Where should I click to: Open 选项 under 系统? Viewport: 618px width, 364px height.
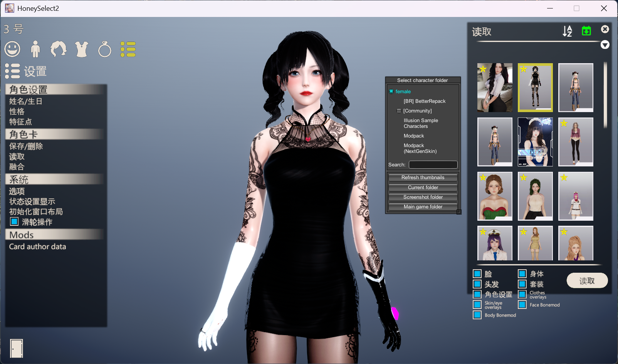(17, 191)
